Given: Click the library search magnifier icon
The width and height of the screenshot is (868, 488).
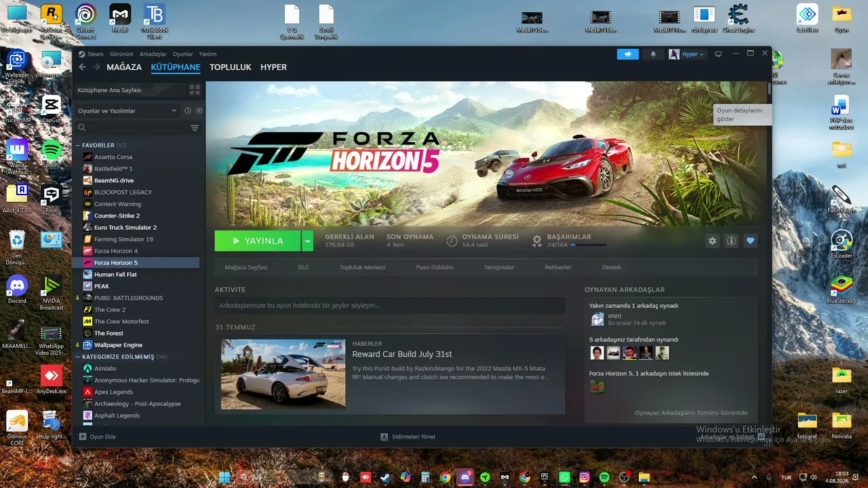Looking at the screenshot, I should [82, 128].
